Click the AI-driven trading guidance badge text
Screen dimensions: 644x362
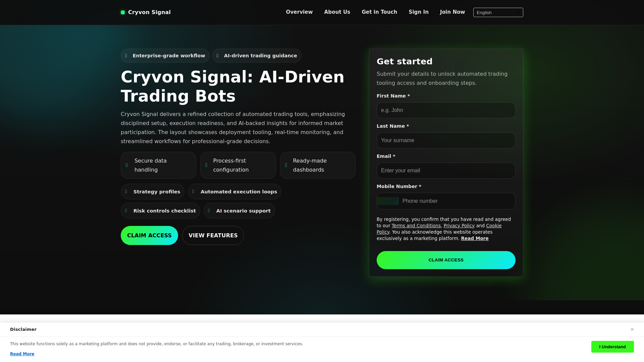[x=260, y=56]
